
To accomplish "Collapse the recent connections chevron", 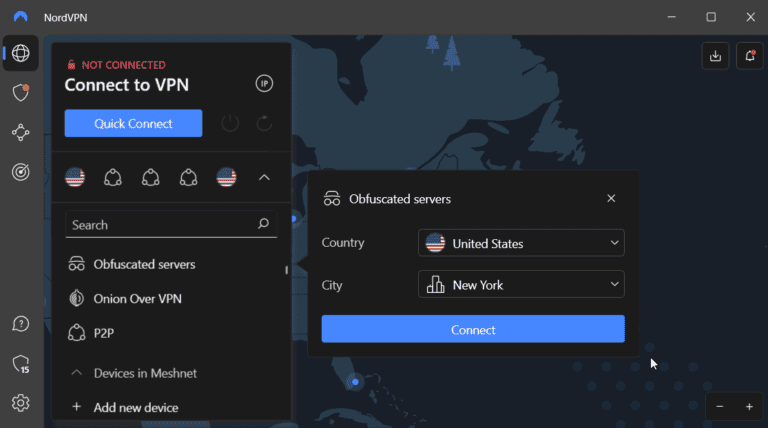I will 264,178.
